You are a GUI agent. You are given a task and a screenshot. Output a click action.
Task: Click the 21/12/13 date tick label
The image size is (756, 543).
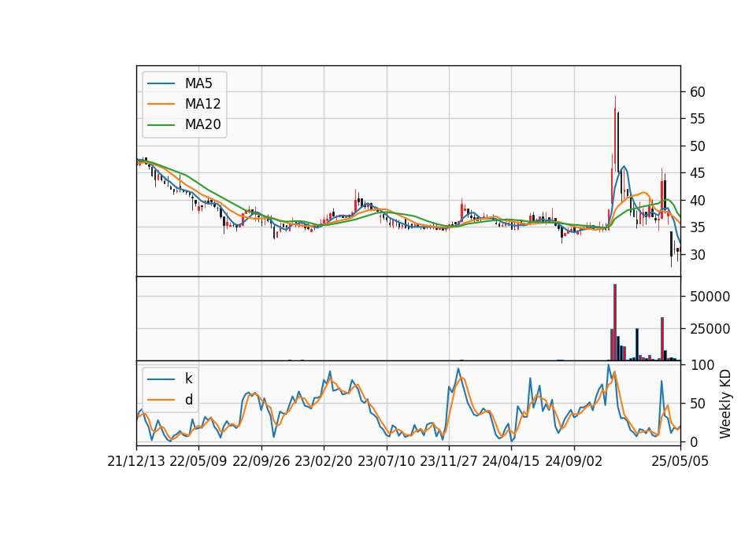click(136, 462)
